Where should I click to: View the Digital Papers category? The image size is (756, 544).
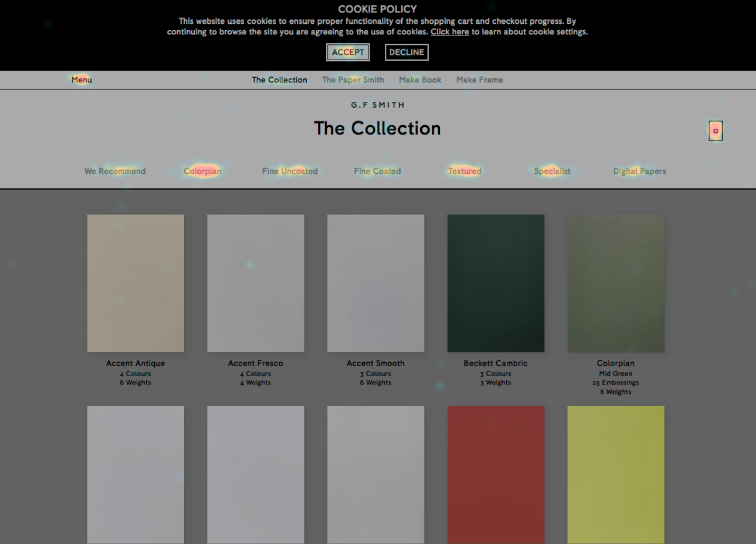pyautogui.click(x=639, y=171)
